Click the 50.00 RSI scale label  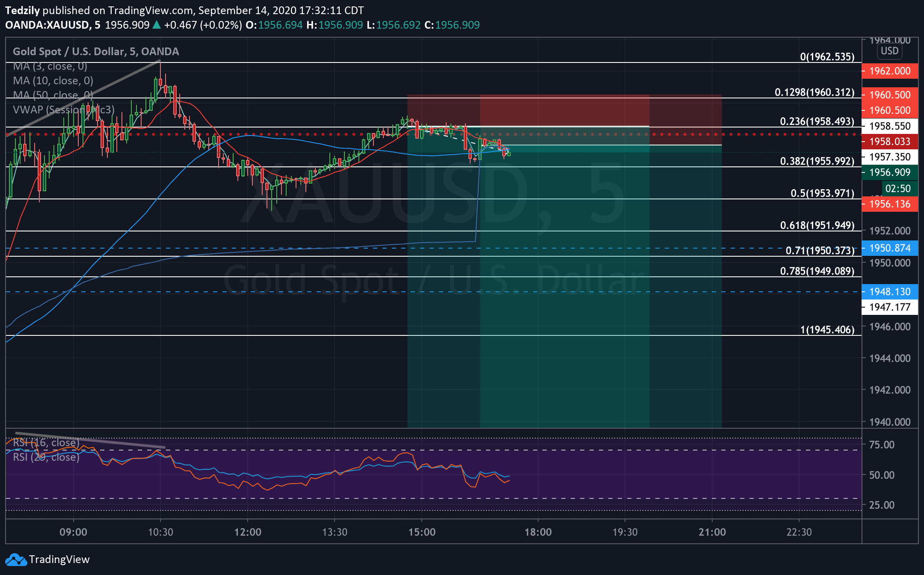pyautogui.click(x=882, y=475)
